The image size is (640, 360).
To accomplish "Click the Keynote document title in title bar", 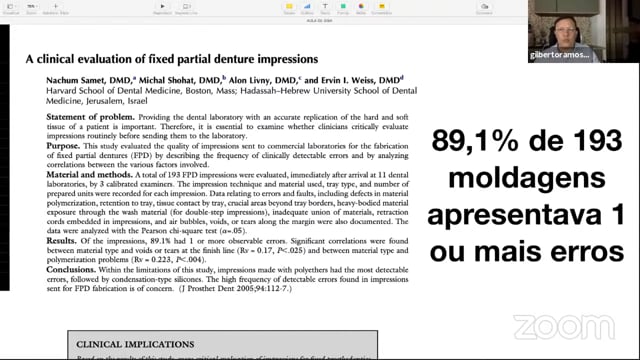I will 320,20.
